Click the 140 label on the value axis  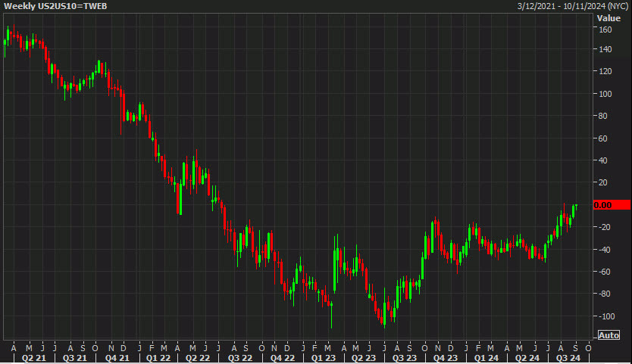coord(605,49)
